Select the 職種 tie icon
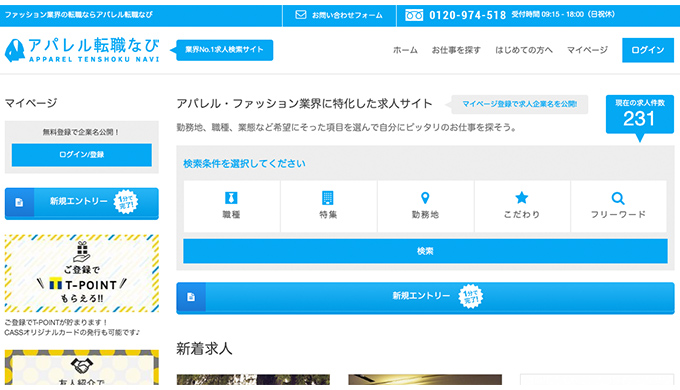 pyautogui.click(x=231, y=198)
